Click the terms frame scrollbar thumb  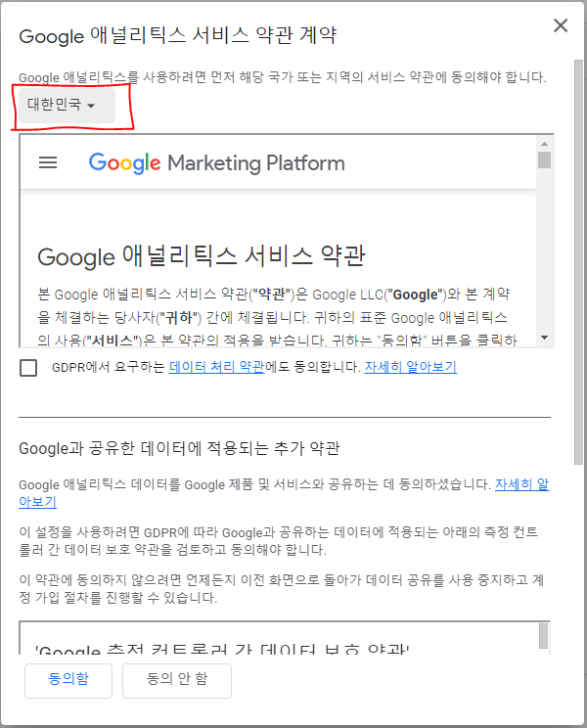(x=544, y=160)
